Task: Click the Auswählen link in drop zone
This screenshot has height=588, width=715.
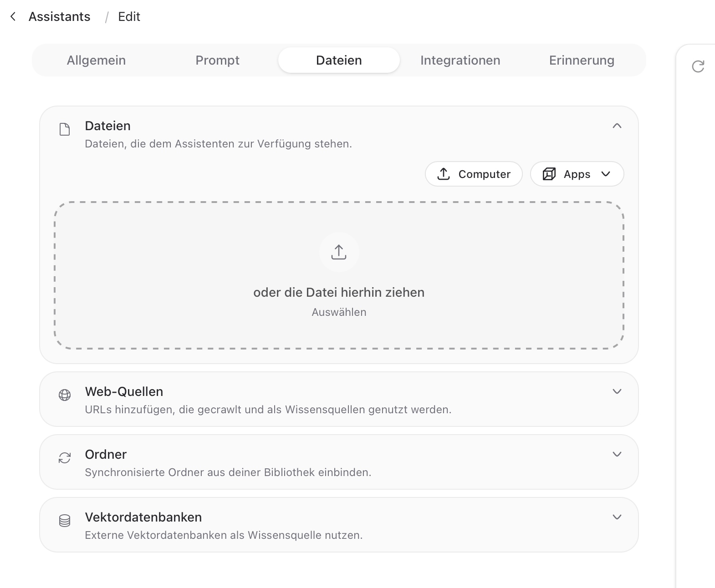Action: [x=339, y=312]
